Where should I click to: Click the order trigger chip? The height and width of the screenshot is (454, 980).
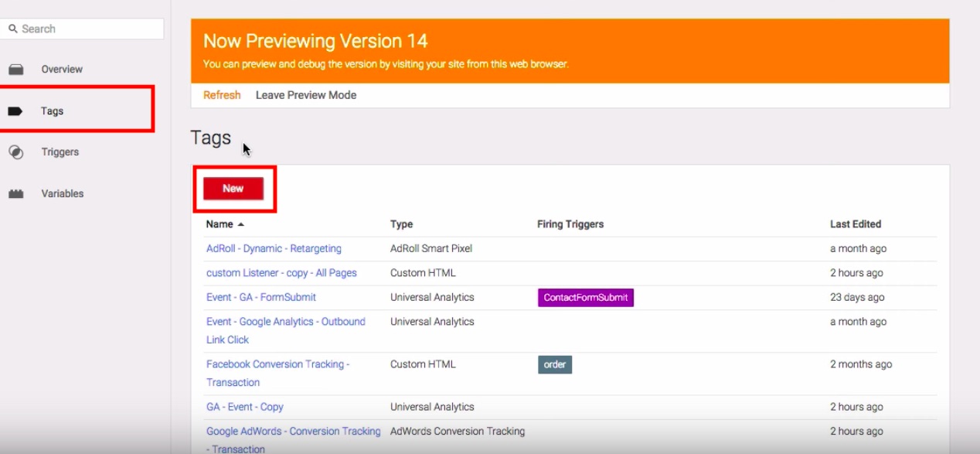(x=555, y=364)
